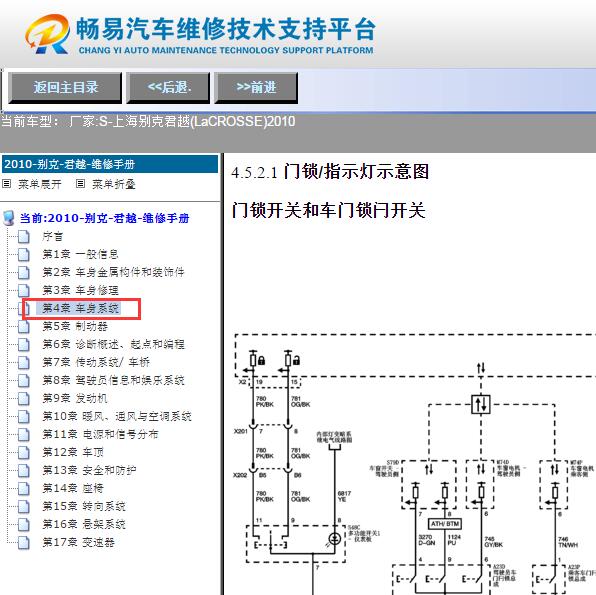Open 第7章 传动系统/车桥
Screen dimensions: 596x595
96,362
